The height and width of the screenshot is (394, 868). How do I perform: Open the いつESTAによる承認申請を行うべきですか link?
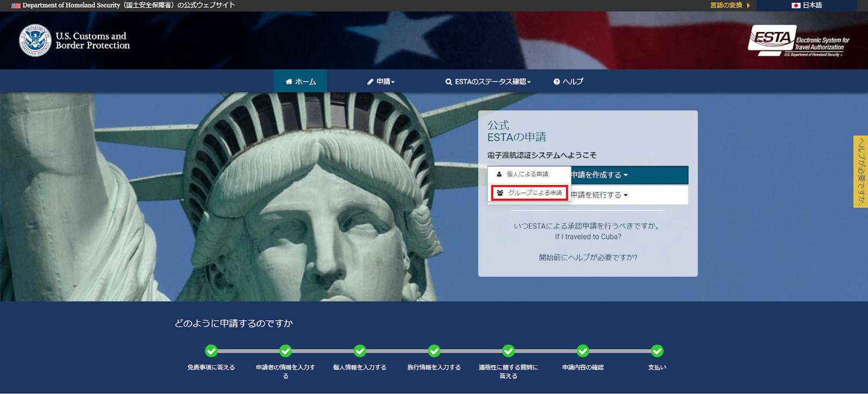click(588, 226)
